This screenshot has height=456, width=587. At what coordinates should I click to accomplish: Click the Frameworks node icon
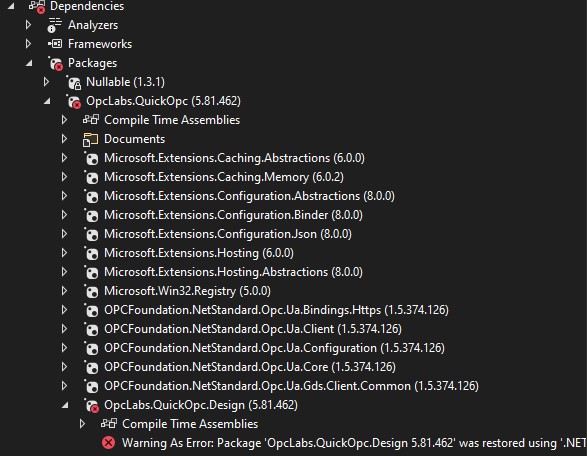(x=55, y=44)
